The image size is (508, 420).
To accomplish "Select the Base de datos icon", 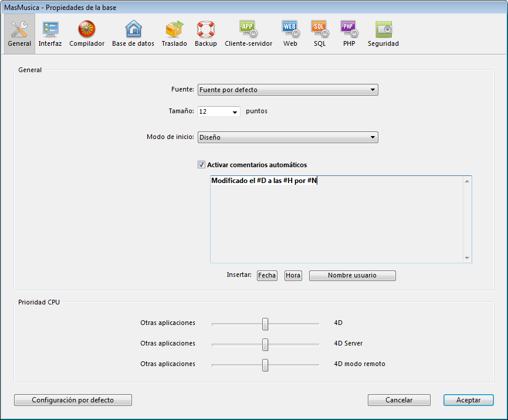I will pyautogui.click(x=133, y=29).
